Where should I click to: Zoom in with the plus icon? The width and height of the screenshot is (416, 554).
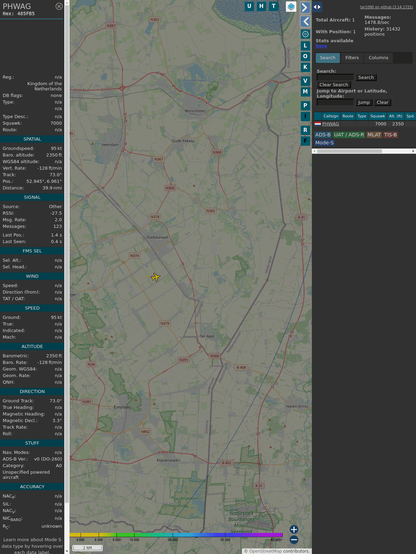point(294,529)
